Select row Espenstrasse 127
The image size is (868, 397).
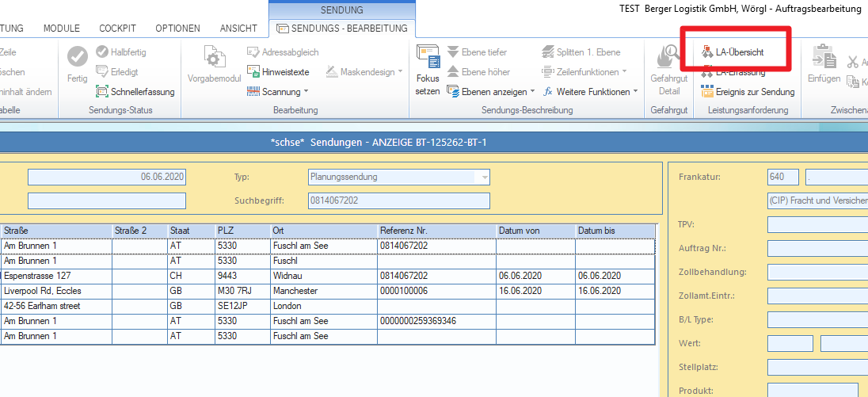coord(328,276)
